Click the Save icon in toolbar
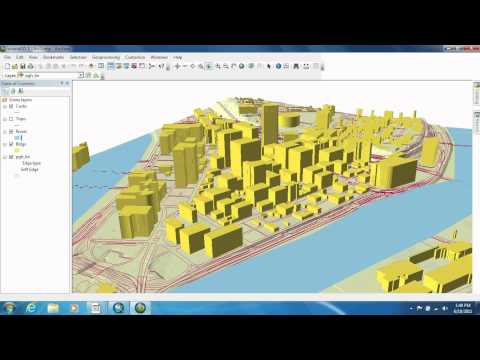This screenshot has width=480, height=360. 22,66
